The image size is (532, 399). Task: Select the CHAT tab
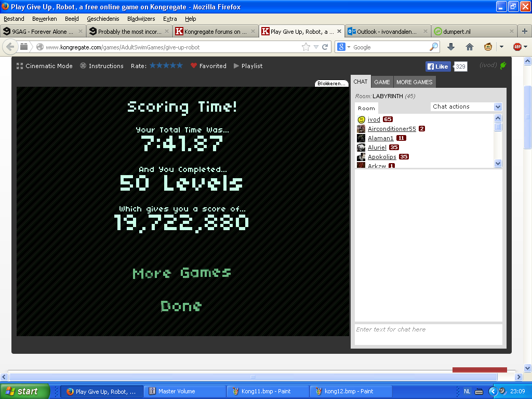pyautogui.click(x=361, y=82)
